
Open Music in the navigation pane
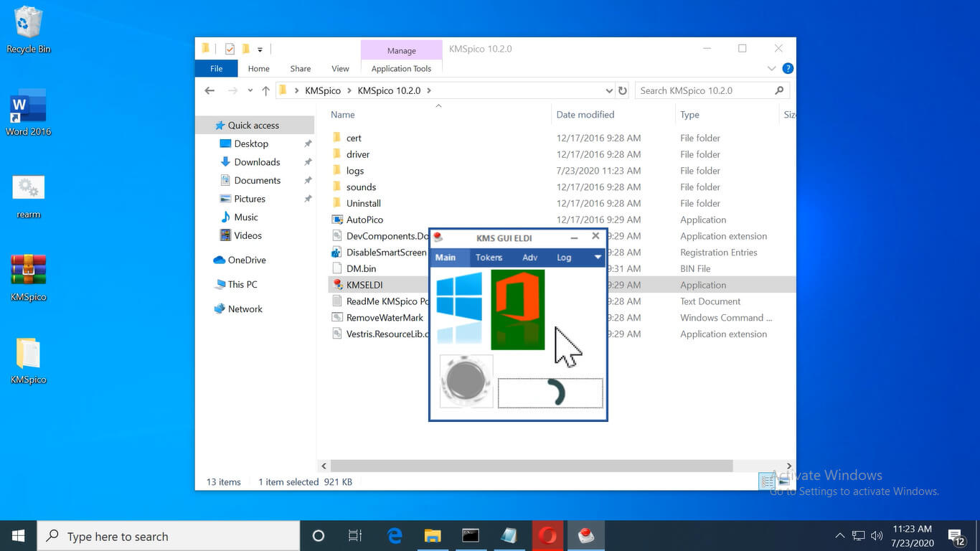click(x=246, y=217)
